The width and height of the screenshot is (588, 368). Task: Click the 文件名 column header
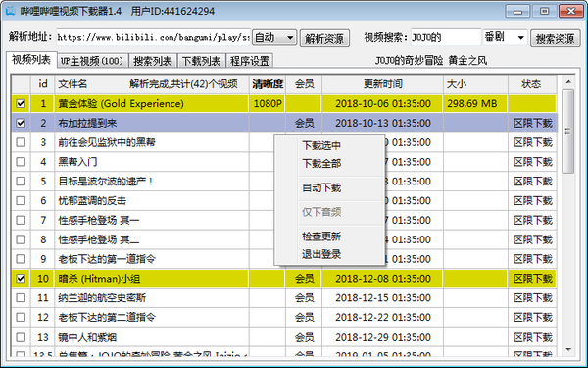click(152, 84)
